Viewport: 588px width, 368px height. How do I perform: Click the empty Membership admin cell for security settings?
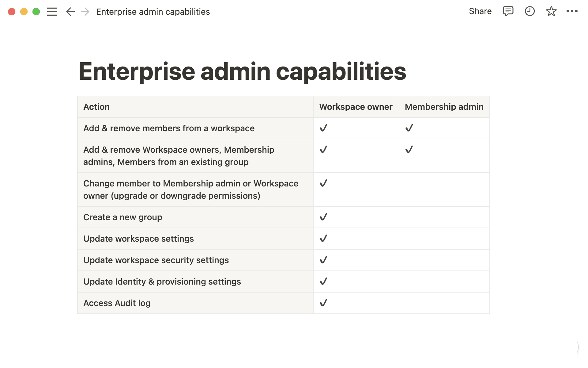click(444, 260)
